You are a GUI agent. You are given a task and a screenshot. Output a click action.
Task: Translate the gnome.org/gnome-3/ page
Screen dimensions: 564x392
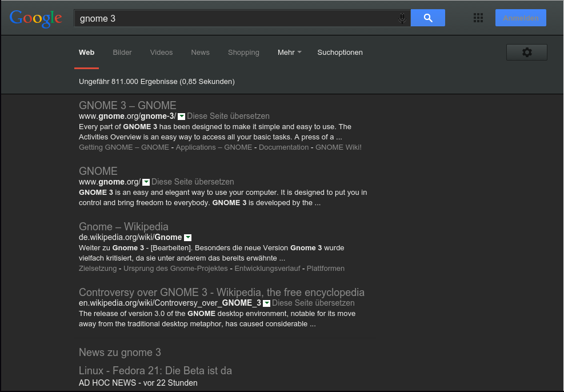[228, 116]
